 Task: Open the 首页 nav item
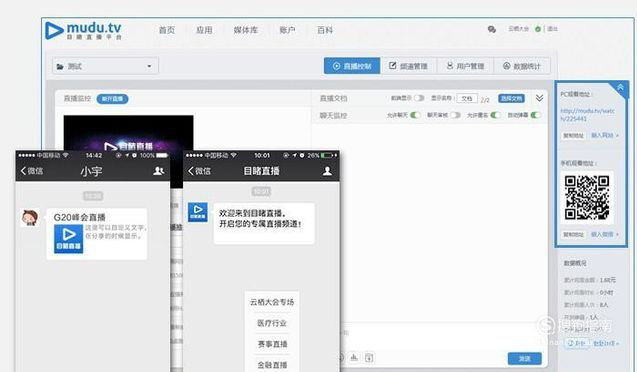[x=167, y=30]
